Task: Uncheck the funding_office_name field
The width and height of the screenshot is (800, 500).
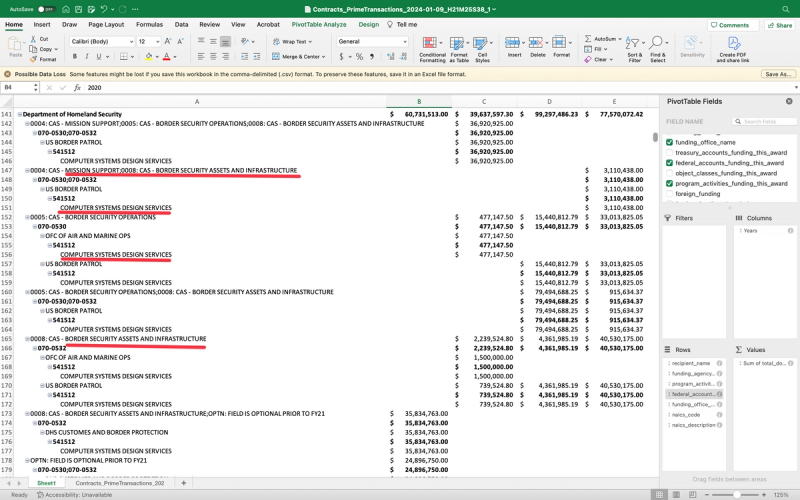Action: tap(669, 142)
